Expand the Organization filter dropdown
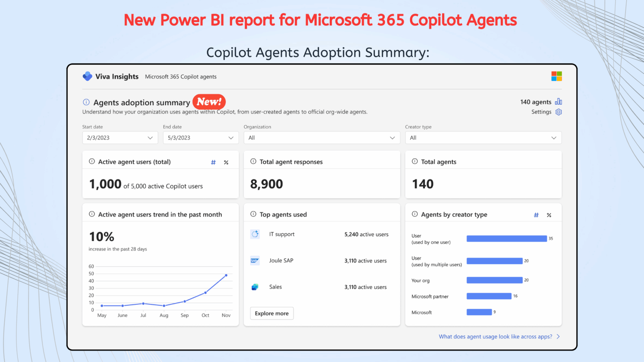Image resolution: width=644 pixels, height=362 pixels. pos(322,138)
